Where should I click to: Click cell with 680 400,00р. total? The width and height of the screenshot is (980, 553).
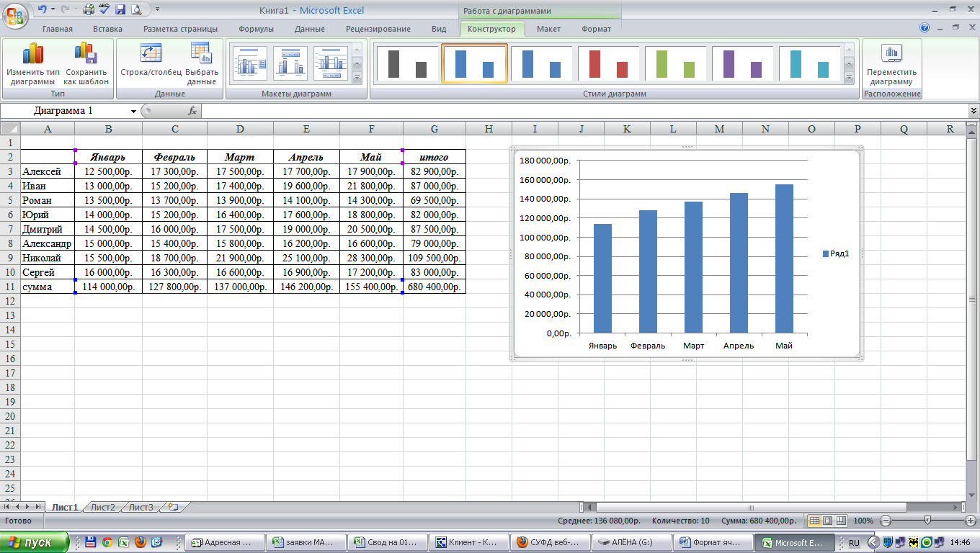pyautogui.click(x=435, y=287)
